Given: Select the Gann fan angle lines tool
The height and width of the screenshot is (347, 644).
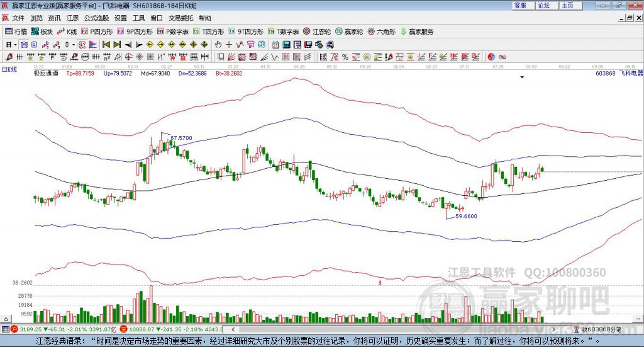Looking at the screenshot, I should point(231,57).
